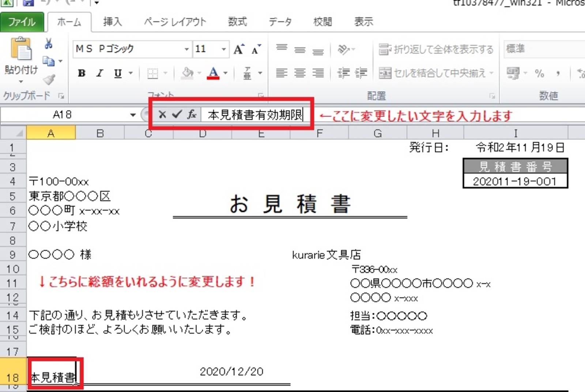Click into the formula bar text
Image resolution: width=585 pixels, height=392 pixels.
255,115
